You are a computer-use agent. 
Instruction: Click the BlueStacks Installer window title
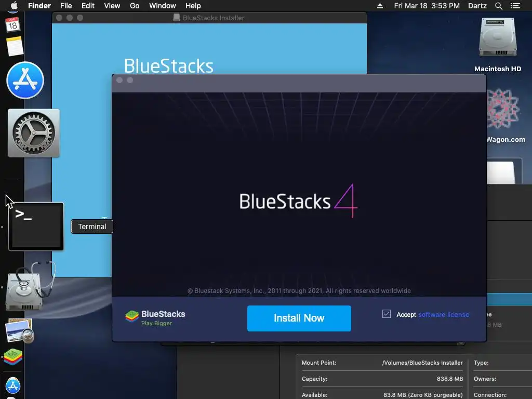coord(214,18)
